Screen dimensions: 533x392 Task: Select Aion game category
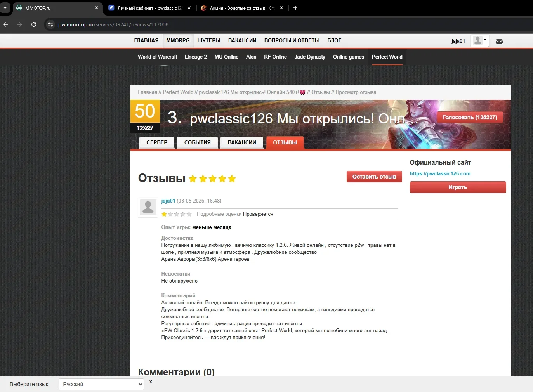[x=251, y=57]
